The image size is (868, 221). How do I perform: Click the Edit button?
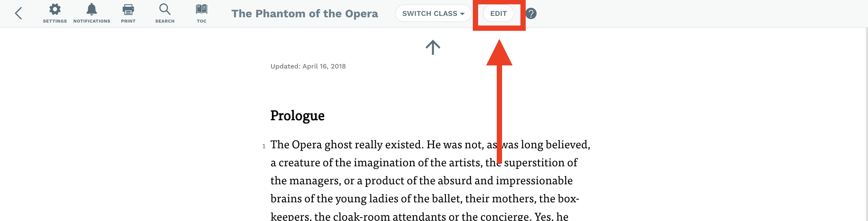499,13
